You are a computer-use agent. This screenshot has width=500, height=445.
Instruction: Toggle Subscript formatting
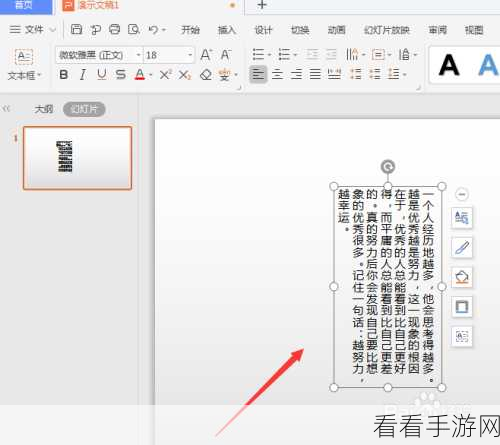click(x=184, y=75)
